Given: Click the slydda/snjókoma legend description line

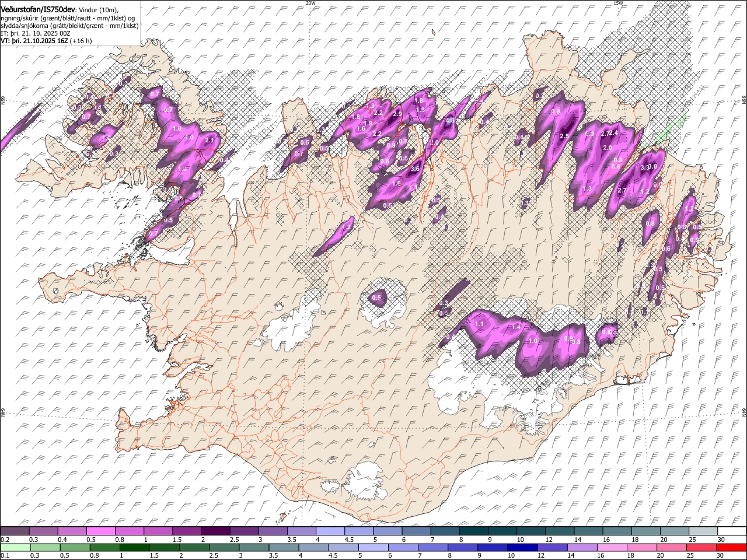Looking at the screenshot, I should 69,25.
